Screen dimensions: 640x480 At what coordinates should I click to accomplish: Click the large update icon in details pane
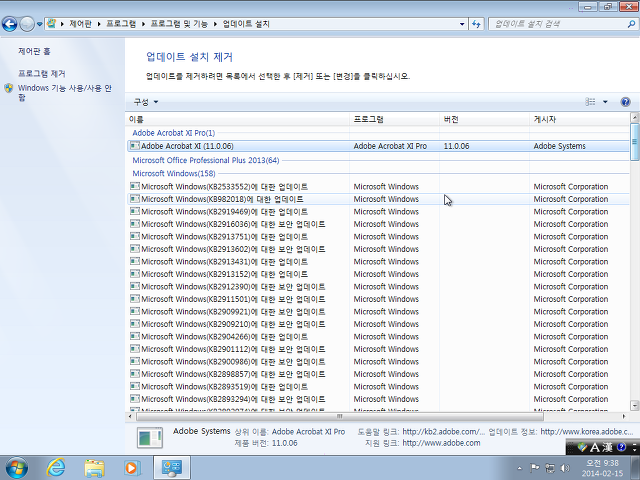150,438
